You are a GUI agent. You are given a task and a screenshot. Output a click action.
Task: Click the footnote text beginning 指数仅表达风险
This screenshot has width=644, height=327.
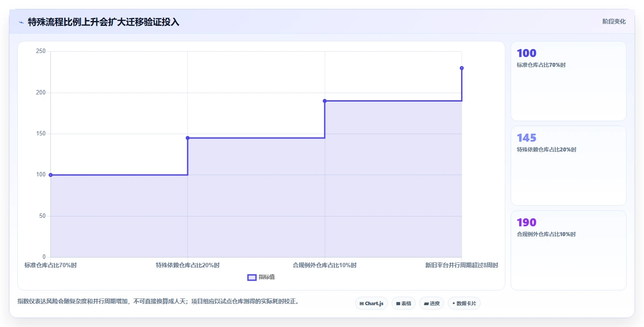(158, 302)
